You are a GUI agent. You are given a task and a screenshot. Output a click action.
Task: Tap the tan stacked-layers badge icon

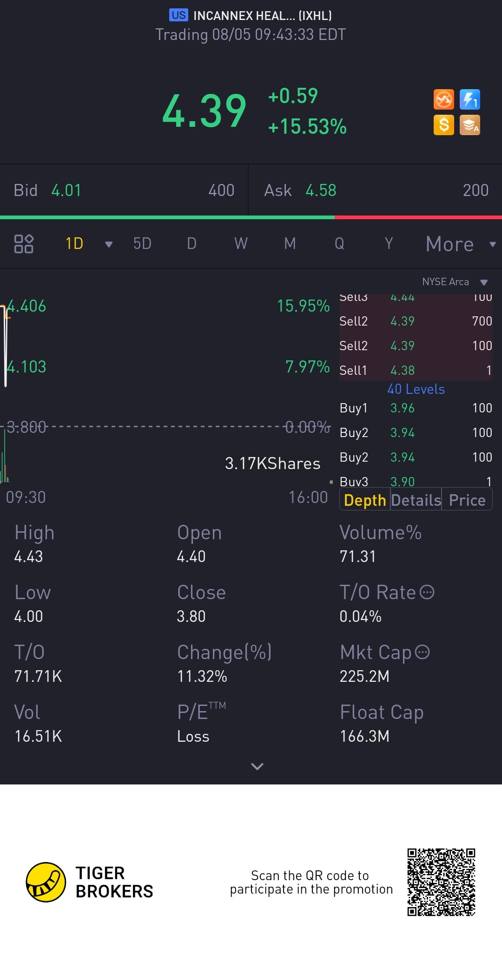click(x=469, y=125)
